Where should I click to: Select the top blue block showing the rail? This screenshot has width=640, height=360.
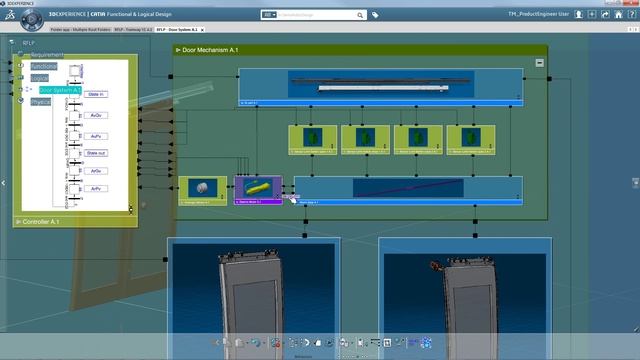(x=381, y=87)
